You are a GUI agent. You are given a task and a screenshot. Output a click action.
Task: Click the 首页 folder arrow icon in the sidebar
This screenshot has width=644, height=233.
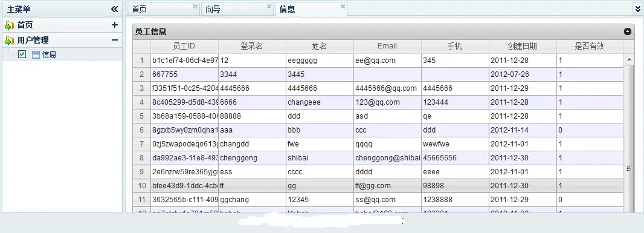10,25
